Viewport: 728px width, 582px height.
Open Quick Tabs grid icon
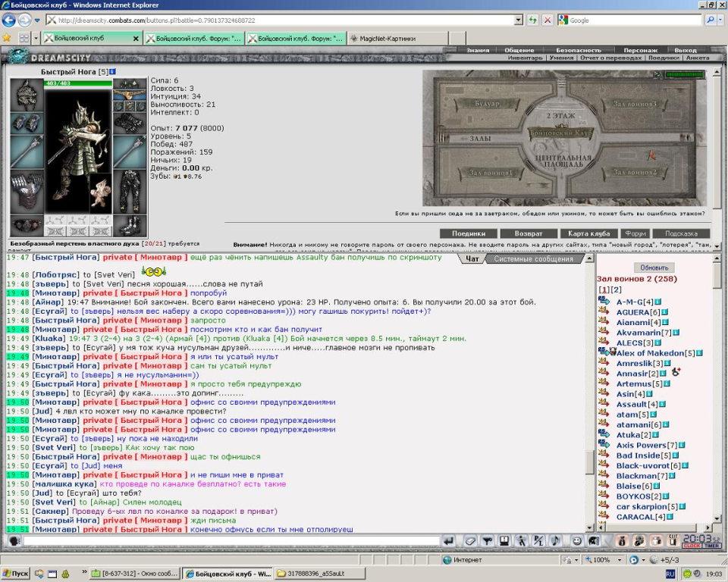click(x=24, y=38)
